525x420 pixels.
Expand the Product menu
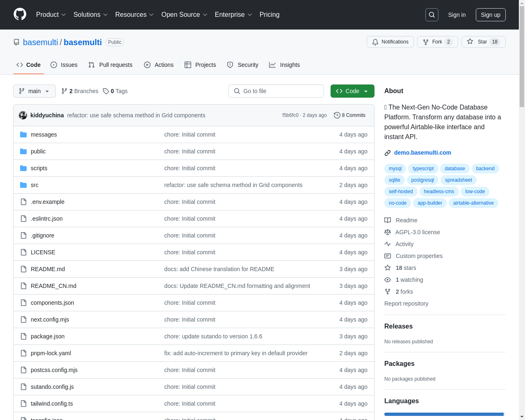click(x=51, y=15)
